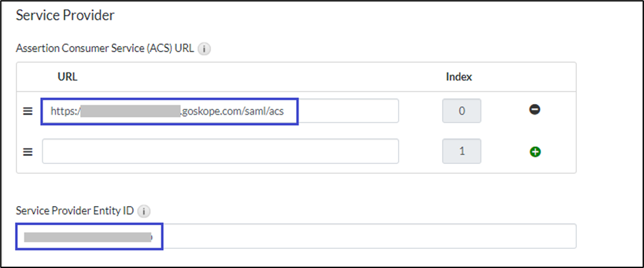Focus the empty second ACS URL field

(220, 151)
